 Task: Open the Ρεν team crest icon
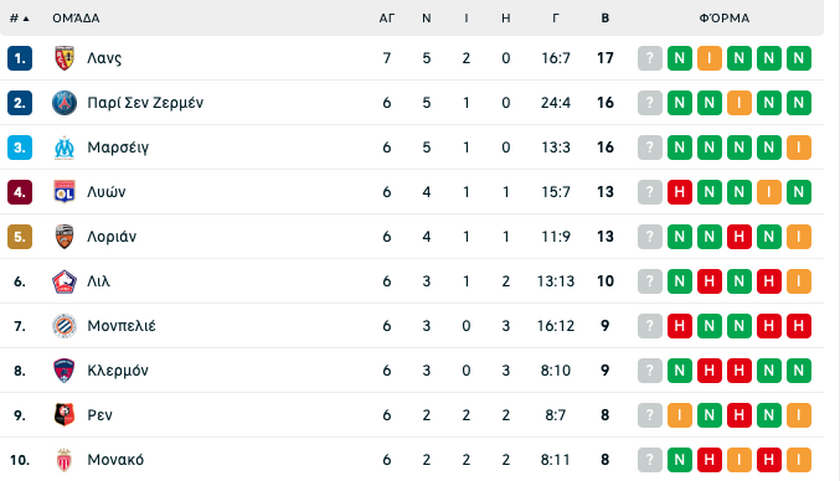(x=64, y=415)
